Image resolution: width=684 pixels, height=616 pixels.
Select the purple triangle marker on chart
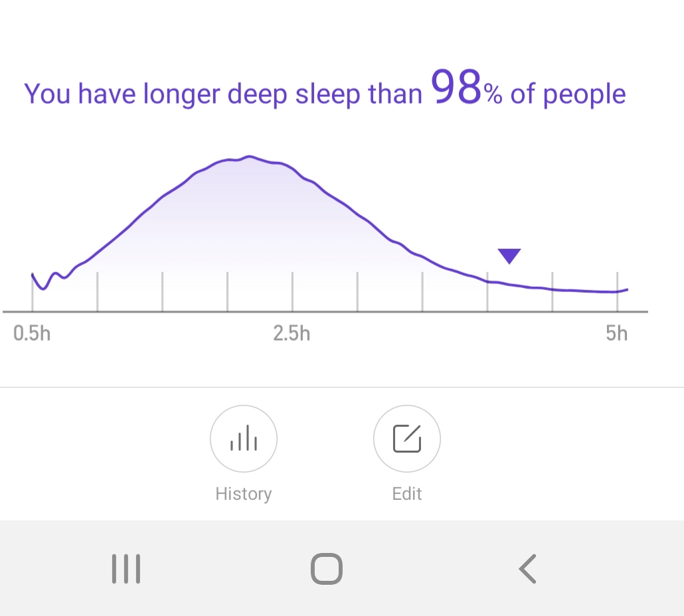pyautogui.click(x=509, y=256)
